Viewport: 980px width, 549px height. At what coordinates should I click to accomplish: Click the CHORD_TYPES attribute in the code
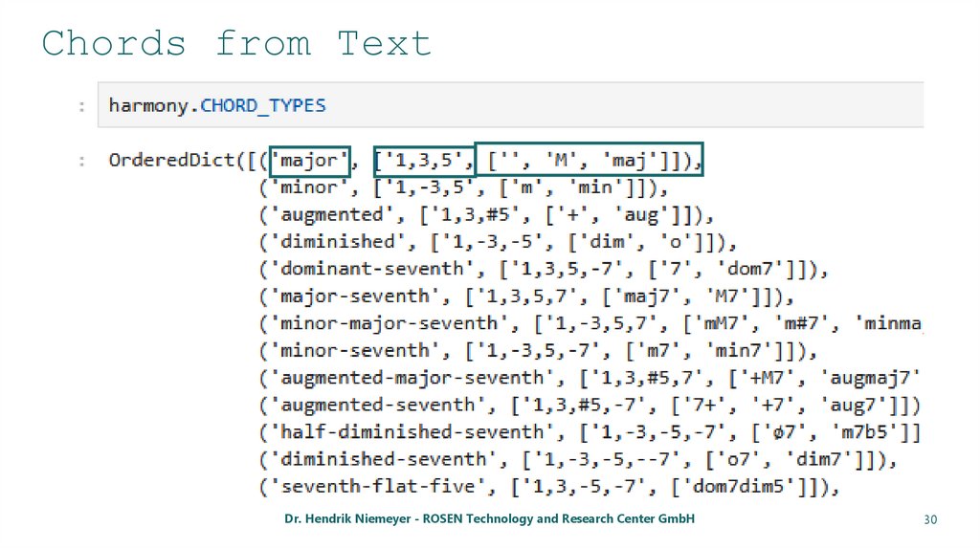point(263,105)
